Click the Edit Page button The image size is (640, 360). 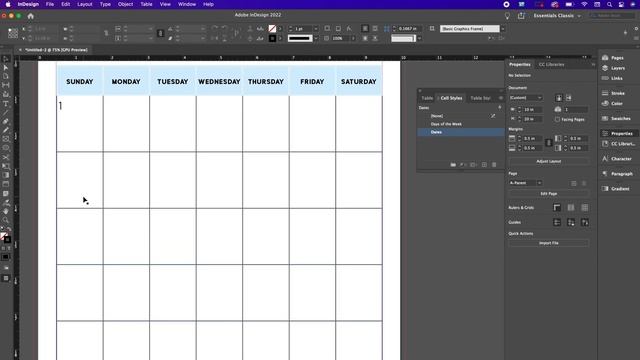(549, 193)
